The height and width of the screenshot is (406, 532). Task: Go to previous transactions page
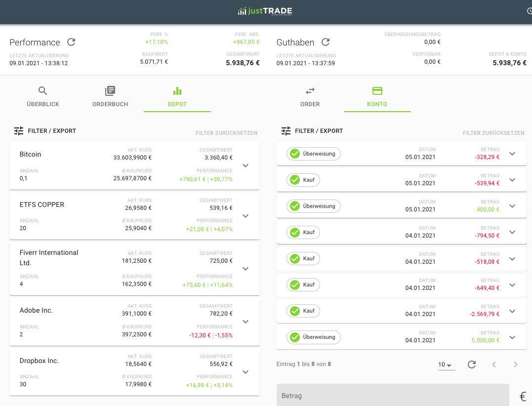click(494, 365)
